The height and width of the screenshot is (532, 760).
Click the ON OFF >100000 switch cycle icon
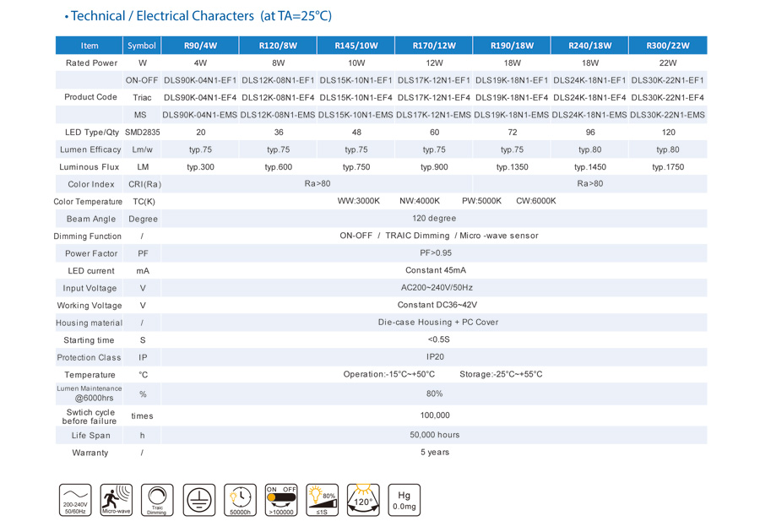281,499
